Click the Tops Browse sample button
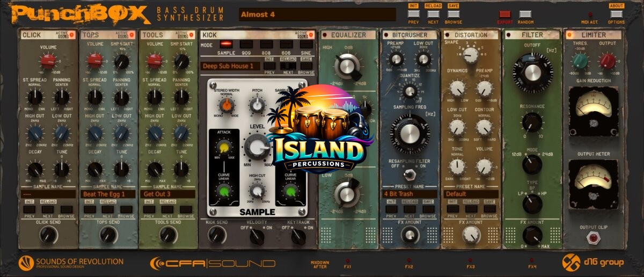The image size is (644, 277). pyautogui.click(x=126, y=210)
